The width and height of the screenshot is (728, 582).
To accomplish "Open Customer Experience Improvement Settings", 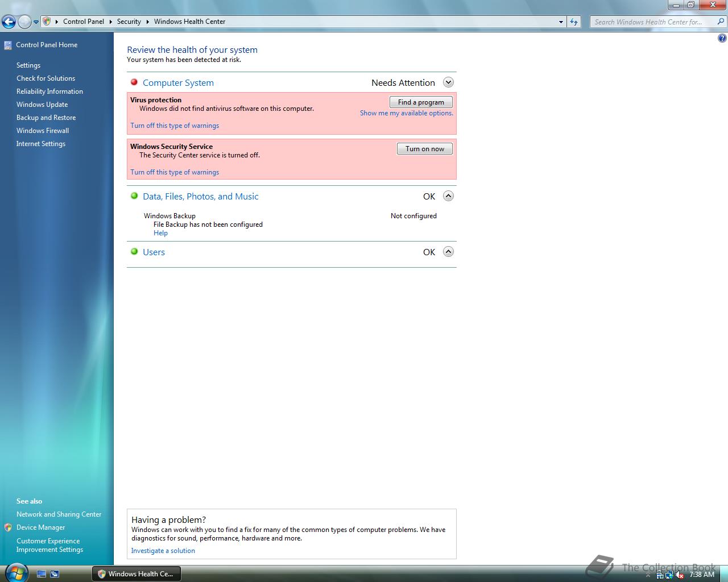I will [49, 545].
